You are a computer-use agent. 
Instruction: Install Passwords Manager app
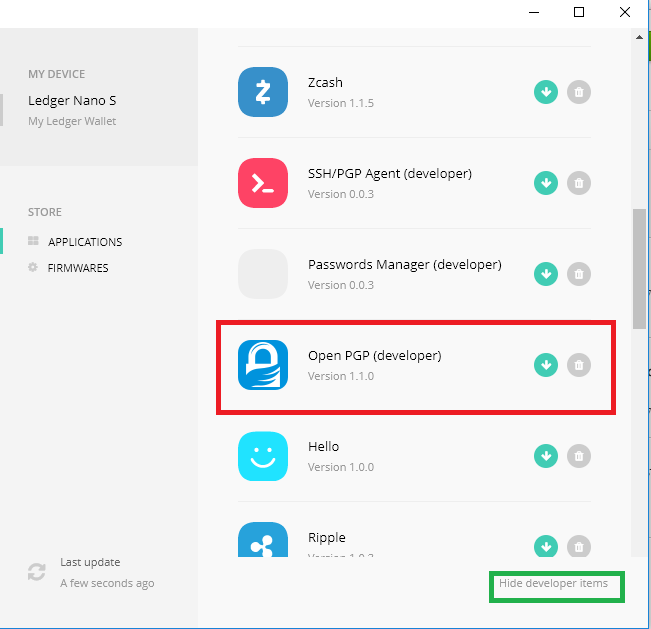coord(546,274)
